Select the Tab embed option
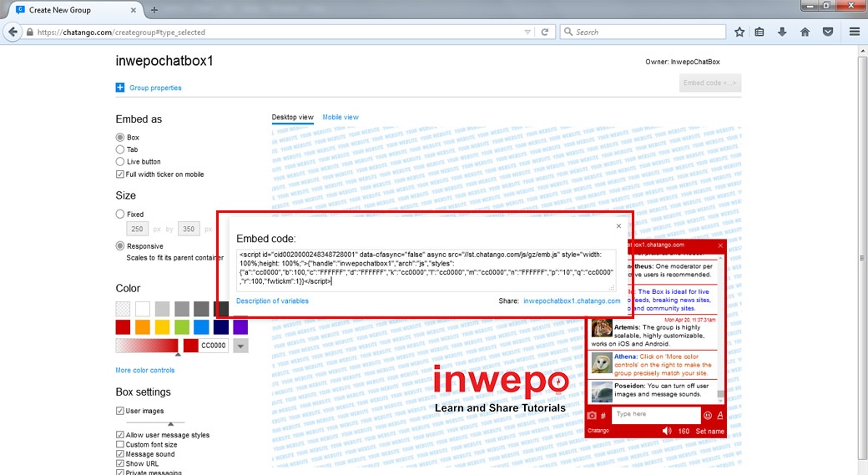 point(120,149)
